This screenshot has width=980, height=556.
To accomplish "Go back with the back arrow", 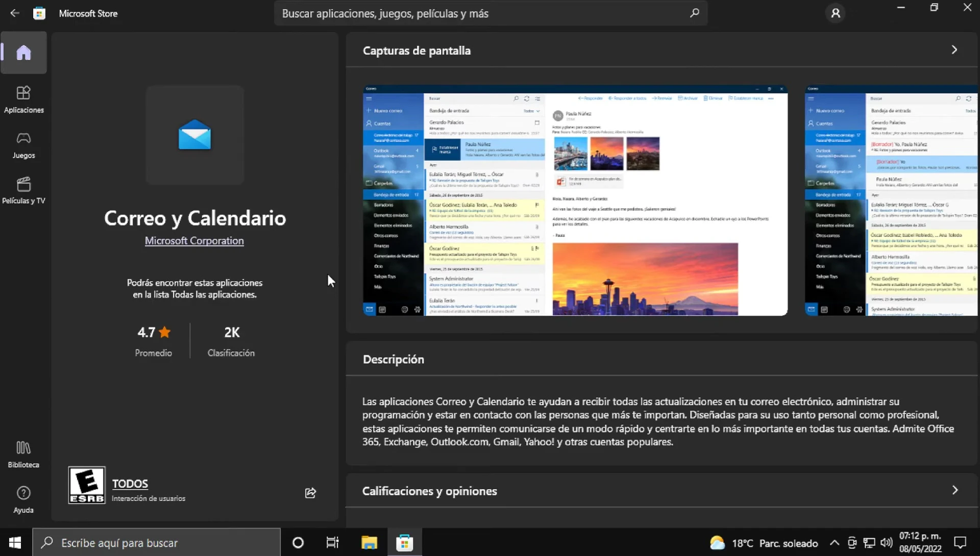I will (x=14, y=13).
